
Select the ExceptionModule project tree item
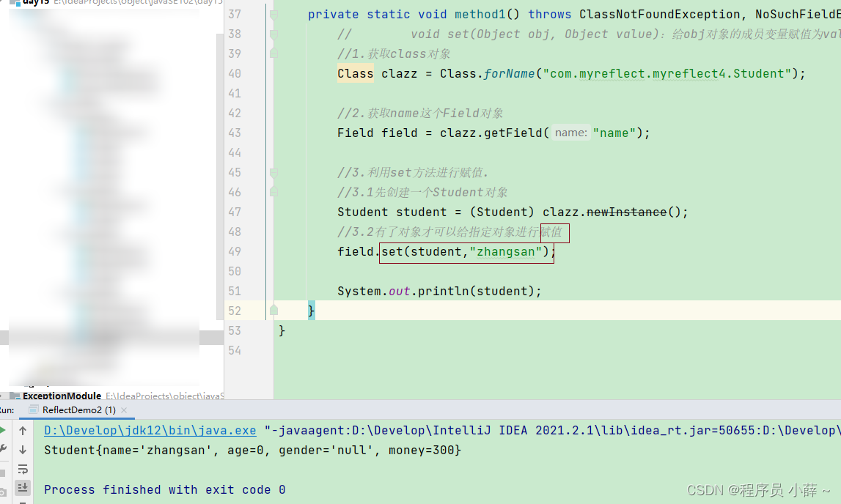pos(62,396)
